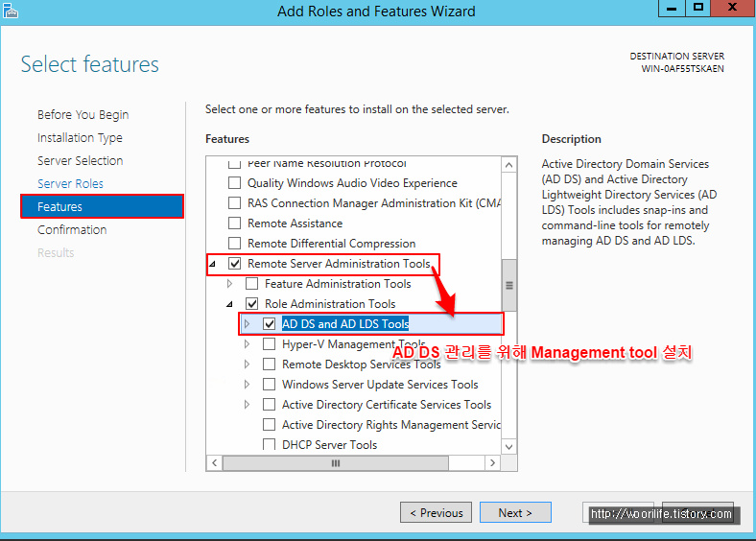Screen dimensions: 756x541
Task: Uncheck AD DS and AD LDS Tools
Action: coord(269,324)
